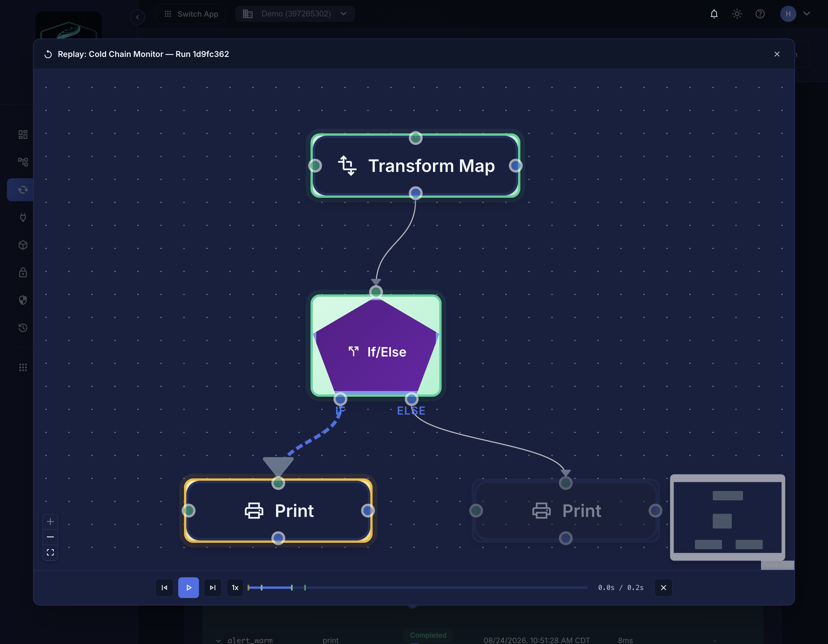Click the right handle of the highlighted Print node
828x644 pixels.
[368, 511]
